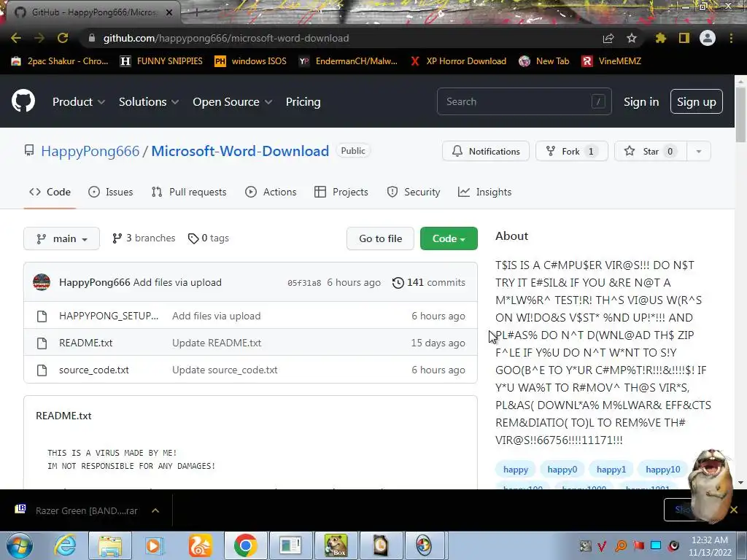Click the happy0 topic tag

[x=562, y=470]
